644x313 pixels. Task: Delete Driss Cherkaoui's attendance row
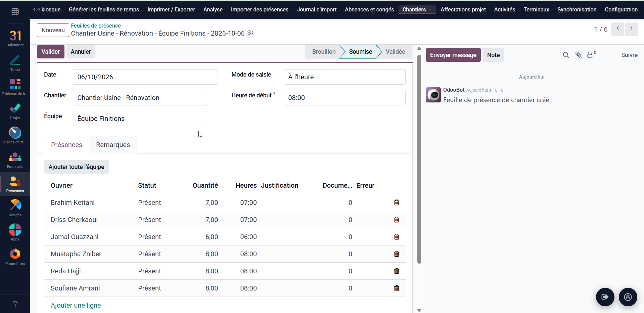(397, 220)
